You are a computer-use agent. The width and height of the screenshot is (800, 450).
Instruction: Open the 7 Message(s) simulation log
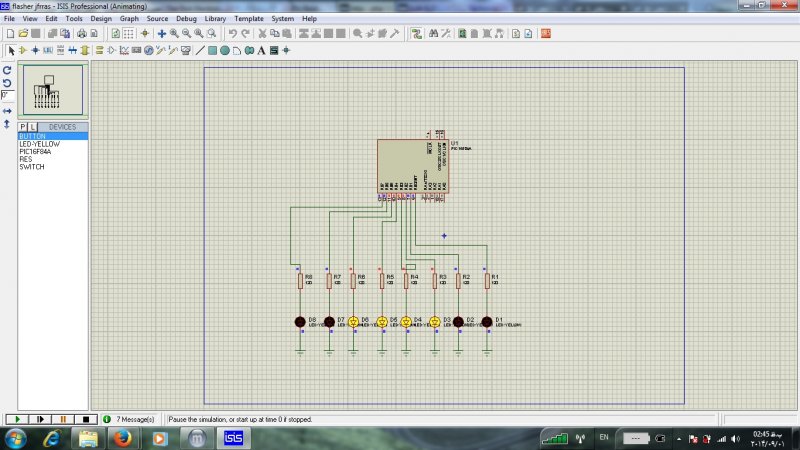coord(131,419)
